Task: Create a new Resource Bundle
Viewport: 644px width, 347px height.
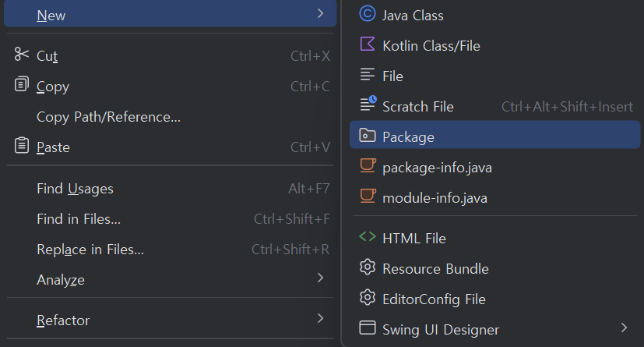Action: [494, 268]
